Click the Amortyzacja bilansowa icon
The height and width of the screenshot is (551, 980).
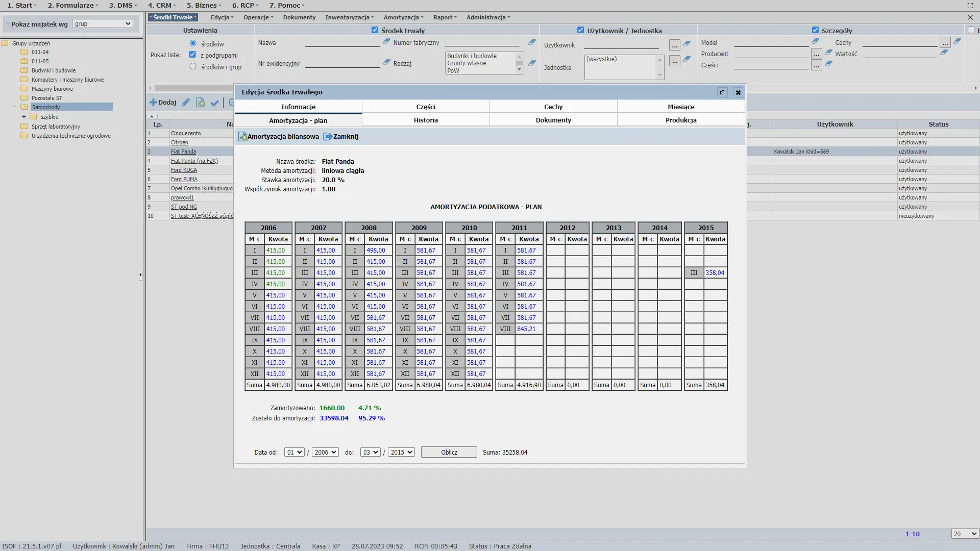243,137
